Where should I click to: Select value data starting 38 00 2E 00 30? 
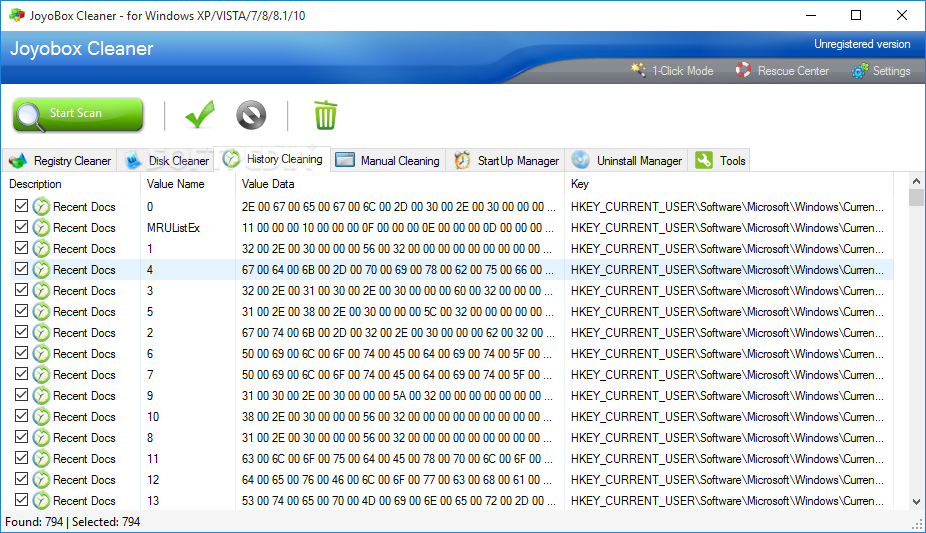(x=399, y=417)
